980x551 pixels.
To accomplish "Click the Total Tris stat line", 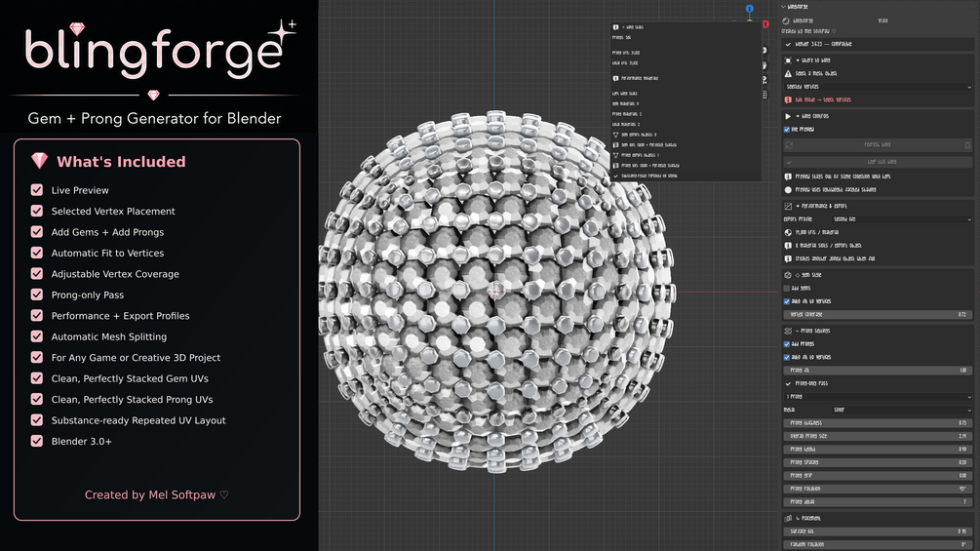I will 625,63.
